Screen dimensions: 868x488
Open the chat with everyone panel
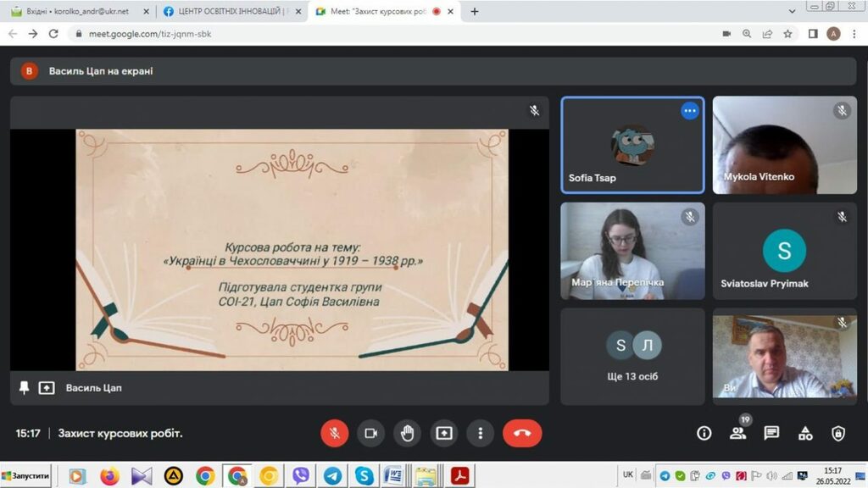pos(771,433)
